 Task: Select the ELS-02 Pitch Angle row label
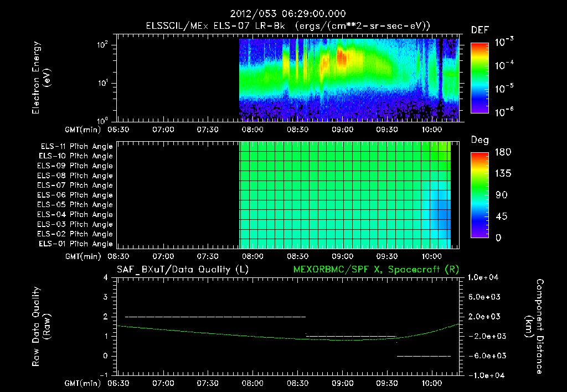tap(75, 234)
